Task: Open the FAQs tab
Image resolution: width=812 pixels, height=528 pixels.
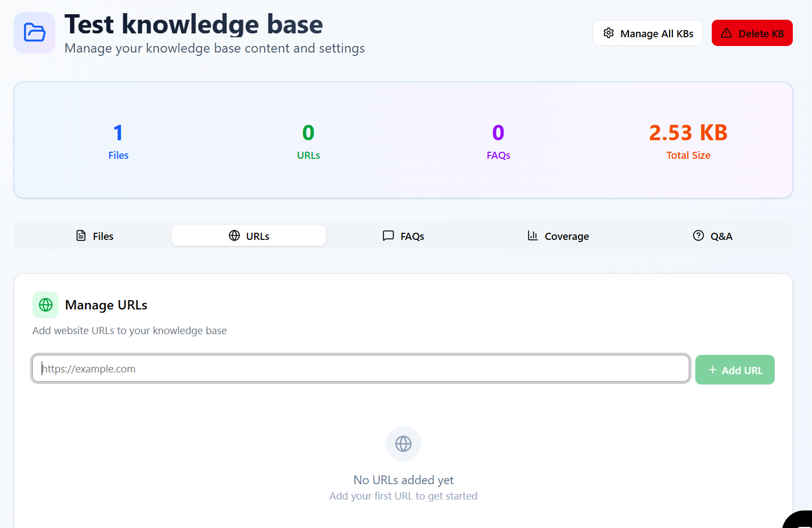Action: click(x=403, y=236)
